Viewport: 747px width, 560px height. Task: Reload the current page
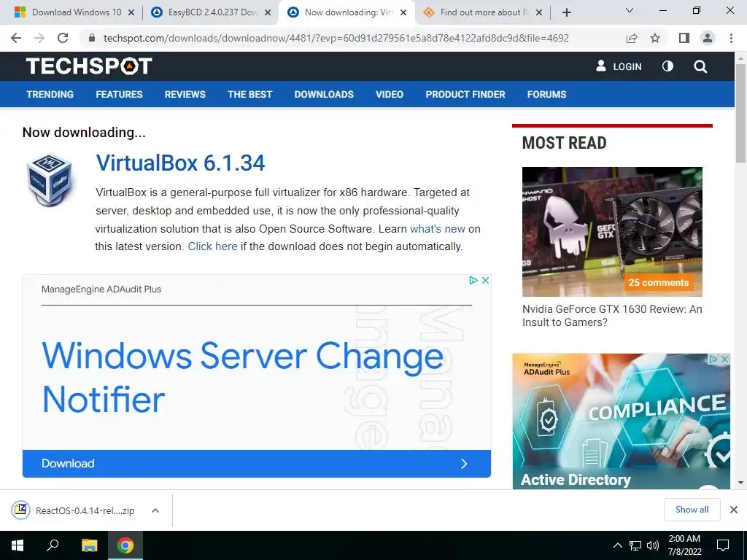[x=63, y=38]
